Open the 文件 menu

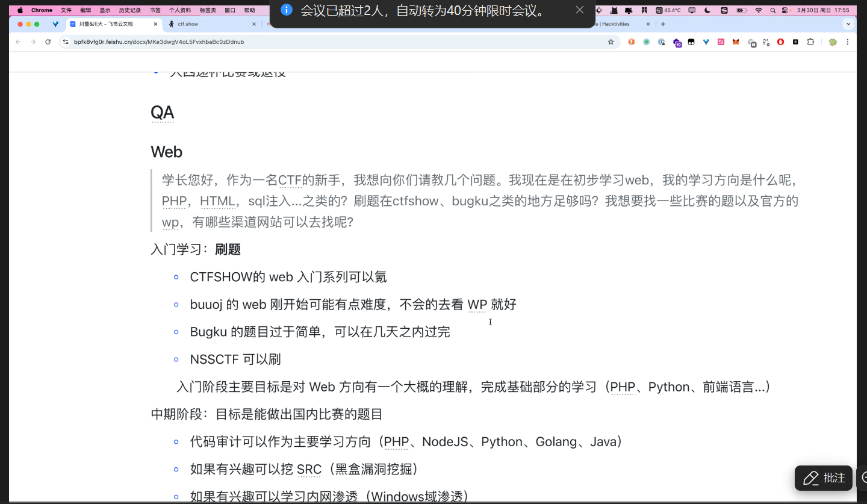point(66,10)
